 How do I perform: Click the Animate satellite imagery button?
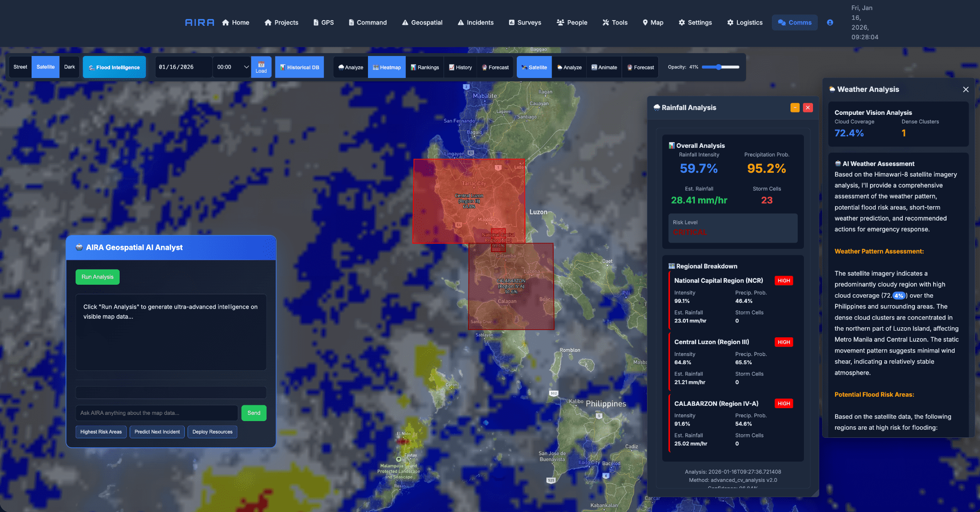point(604,67)
